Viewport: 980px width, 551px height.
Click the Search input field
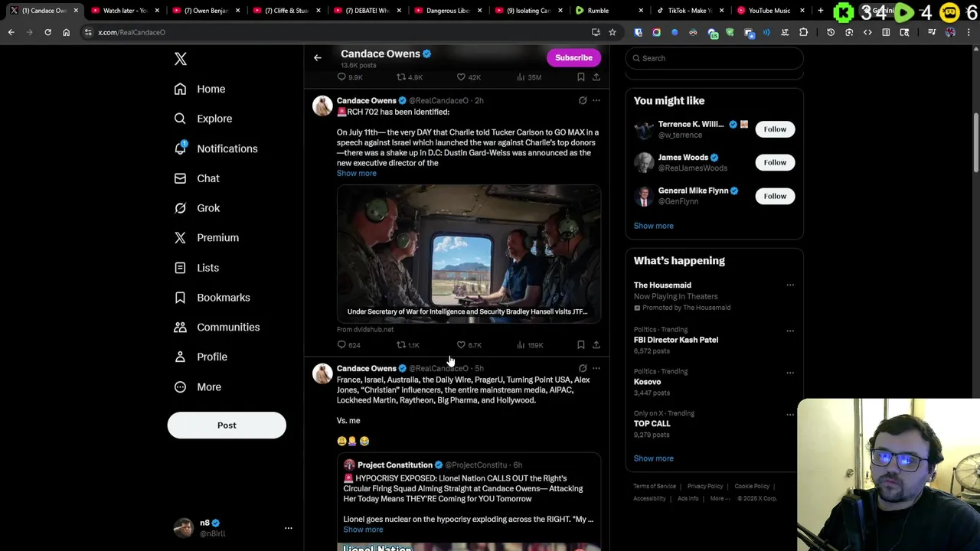coord(714,58)
